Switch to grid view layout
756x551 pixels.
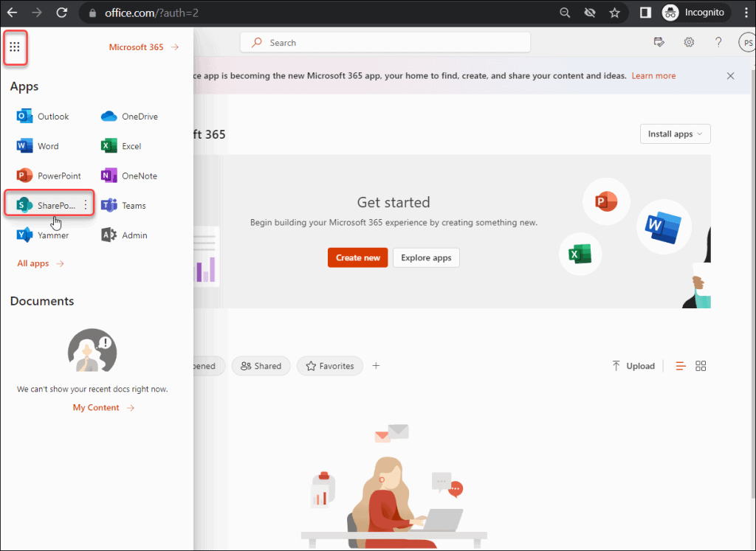701,366
